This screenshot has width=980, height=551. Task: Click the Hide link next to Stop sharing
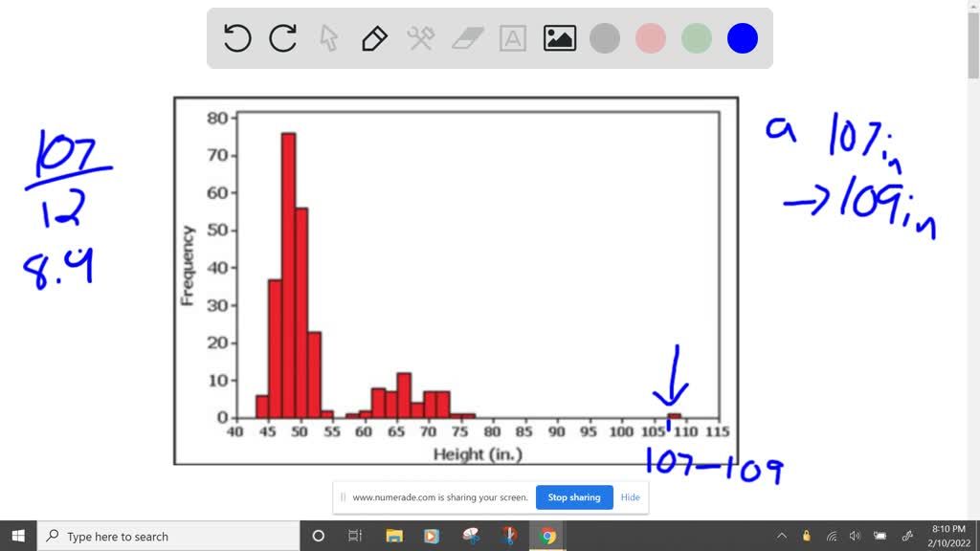point(630,497)
